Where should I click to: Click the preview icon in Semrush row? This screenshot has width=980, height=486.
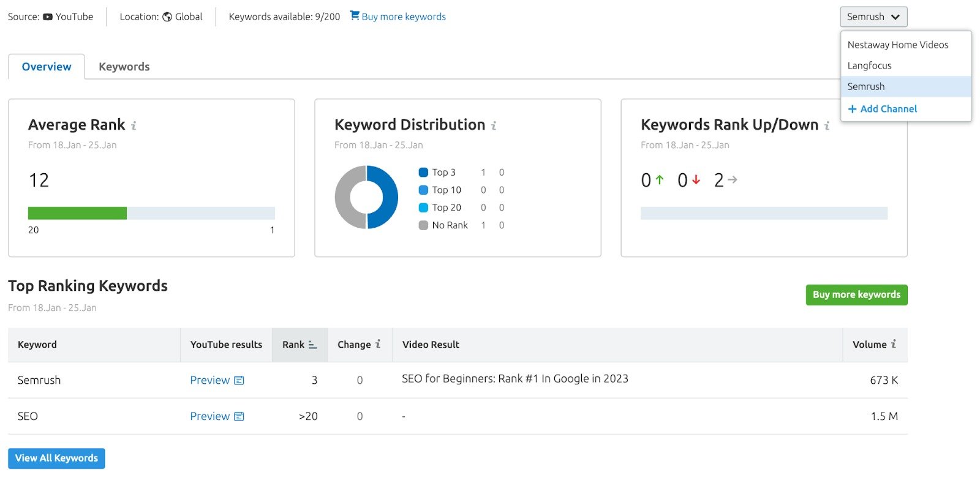click(x=239, y=380)
